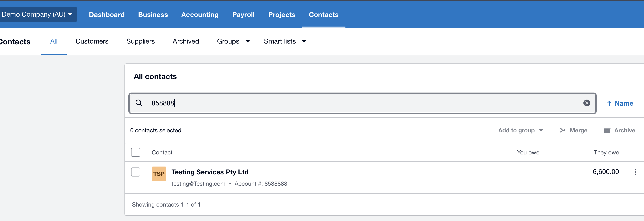Screen dimensions: 644x221
Task: Expand the Smart lists dropdown
Action: tap(284, 41)
